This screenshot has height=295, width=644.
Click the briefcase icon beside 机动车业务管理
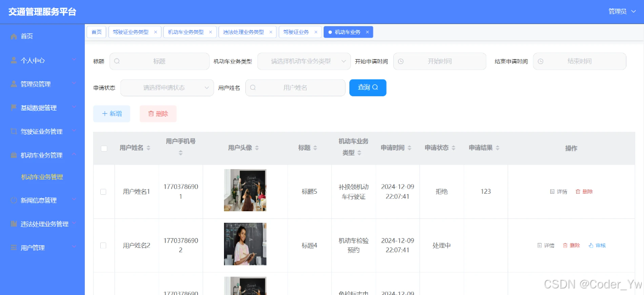click(x=14, y=155)
